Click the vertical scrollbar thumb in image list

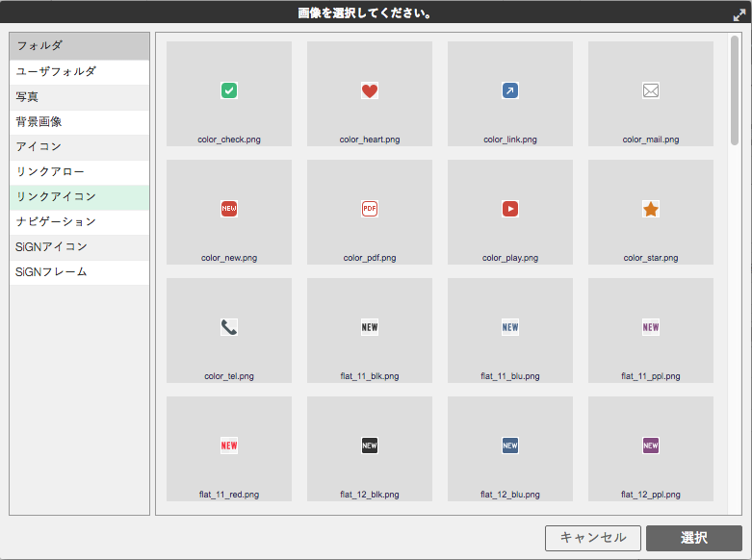tap(735, 90)
